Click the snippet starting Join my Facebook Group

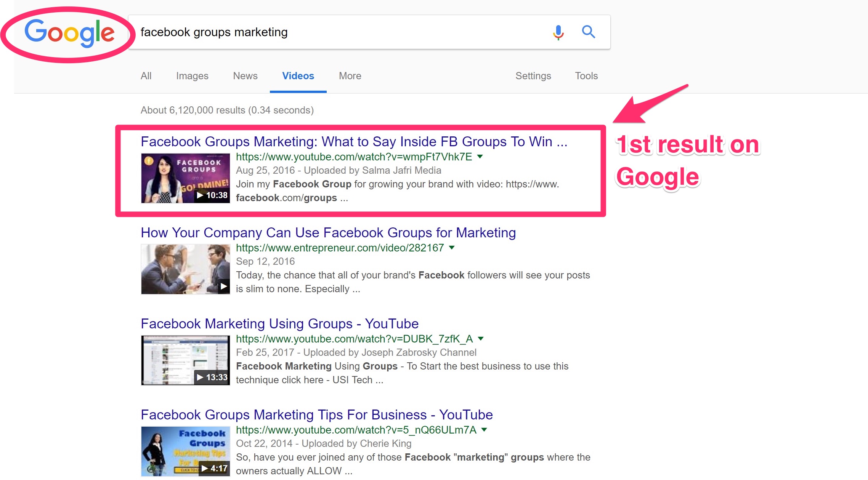397,191
